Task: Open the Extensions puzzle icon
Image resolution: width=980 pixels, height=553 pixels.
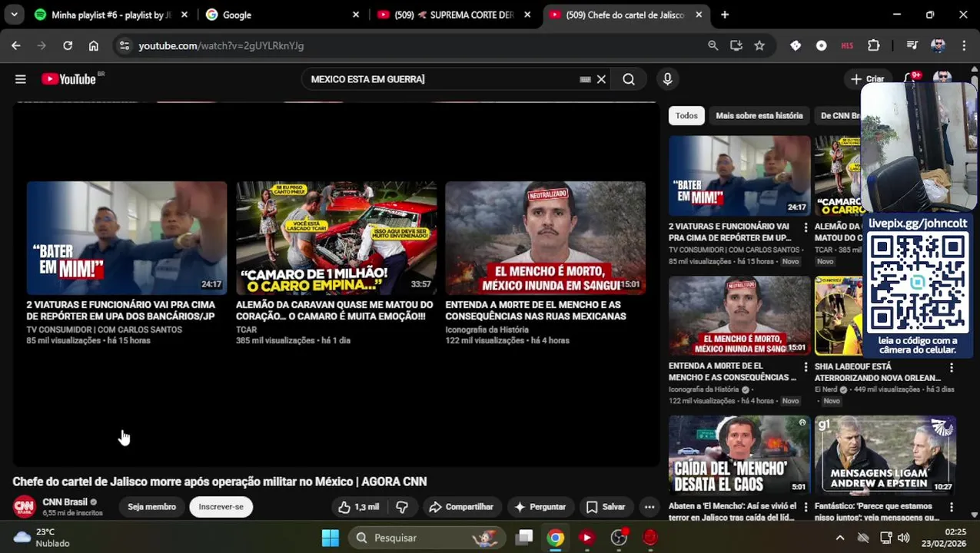Action: pyautogui.click(x=874, y=46)
